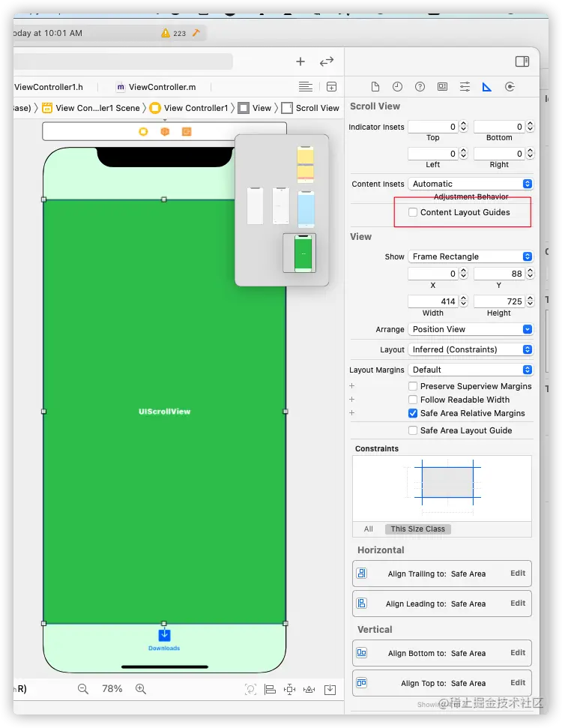Switch to ViewController.m tab
Image resolution: width=562 pixels, height=728 pixels.
click(157, 87)
